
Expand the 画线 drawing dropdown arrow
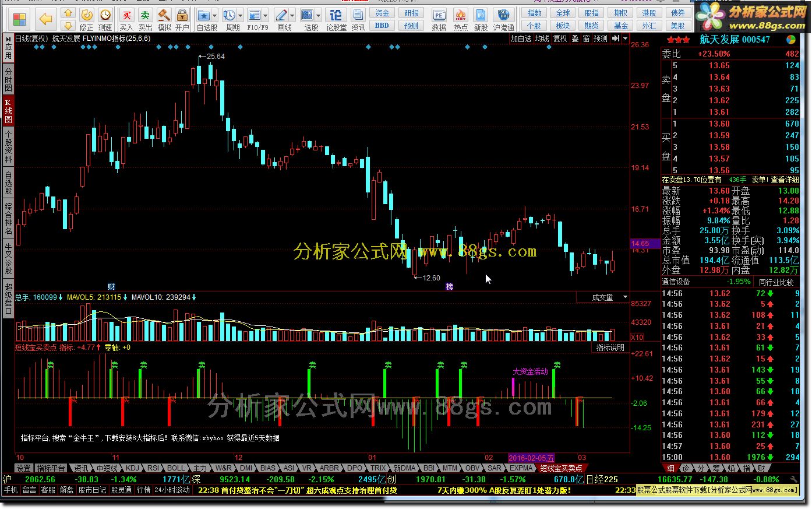point(292,16)
